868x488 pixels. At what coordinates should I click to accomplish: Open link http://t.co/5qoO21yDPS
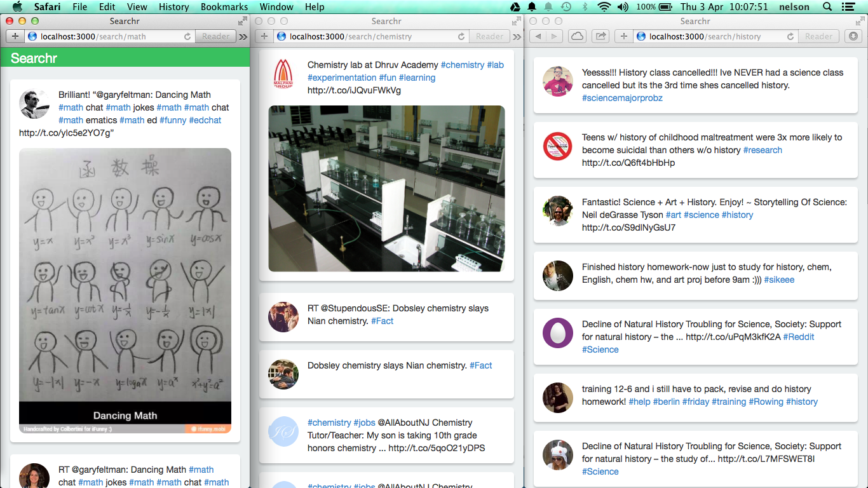[x=437, y=448]
